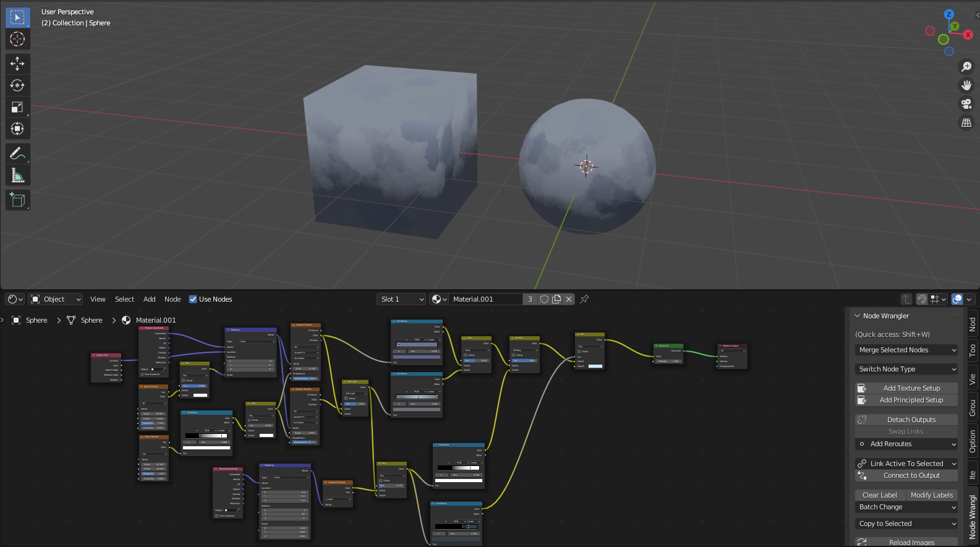
Task: Select the Annotate pencil tool
Action: pos(17,153)
